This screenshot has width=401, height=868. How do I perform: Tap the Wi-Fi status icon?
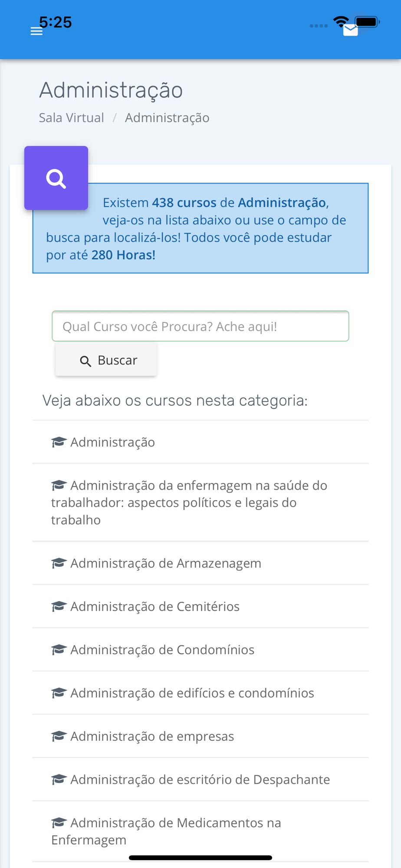(341, 21)
